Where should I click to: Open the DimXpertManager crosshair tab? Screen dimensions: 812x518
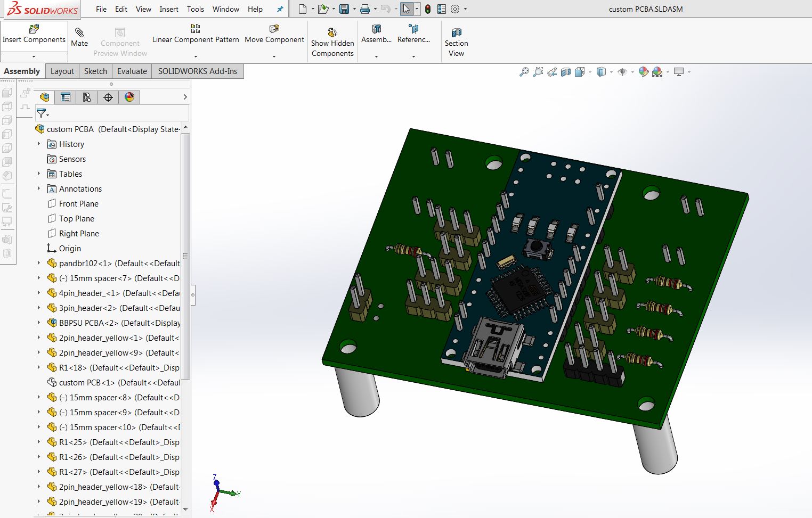(108, 97)
